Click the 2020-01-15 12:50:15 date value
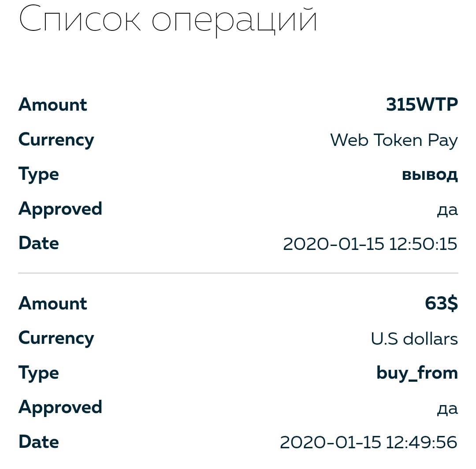Screen dimensions: 476x469 coord(370,244)
